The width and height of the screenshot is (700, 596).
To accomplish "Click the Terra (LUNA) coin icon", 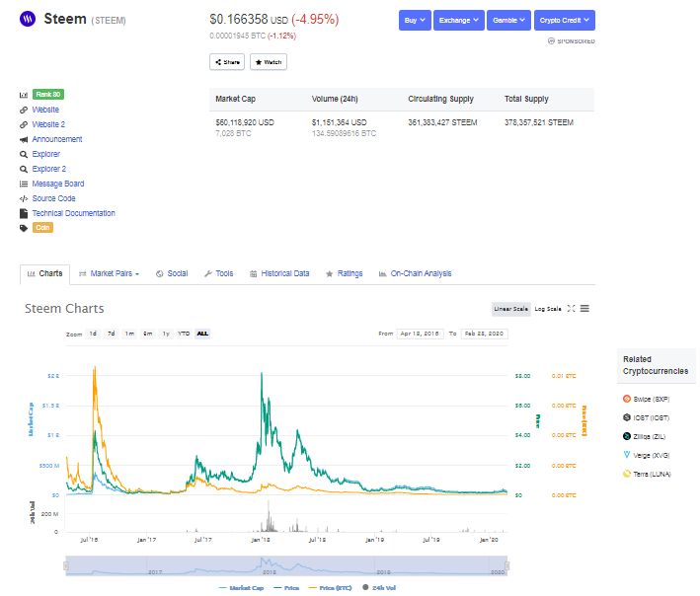I will pos(627,474).
